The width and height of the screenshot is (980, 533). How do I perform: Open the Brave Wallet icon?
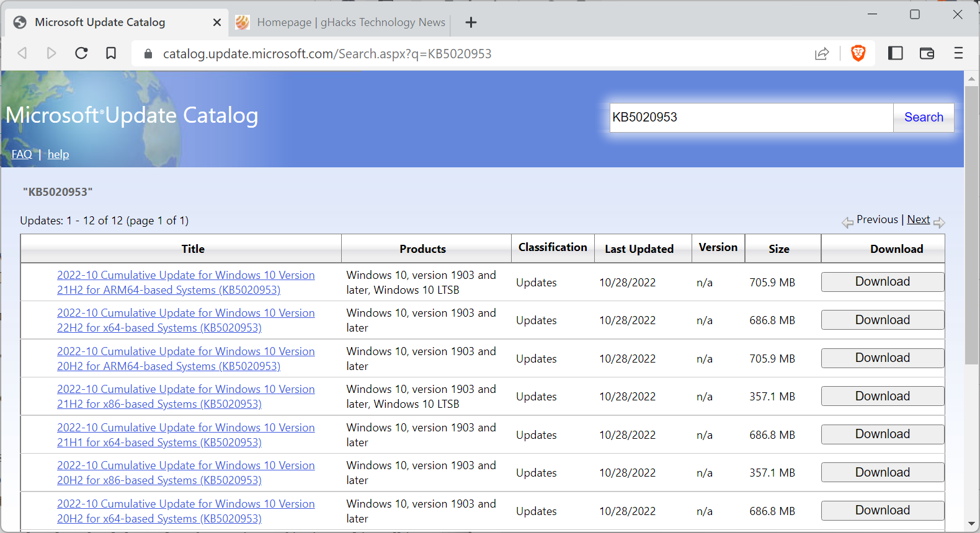[927, 53]
